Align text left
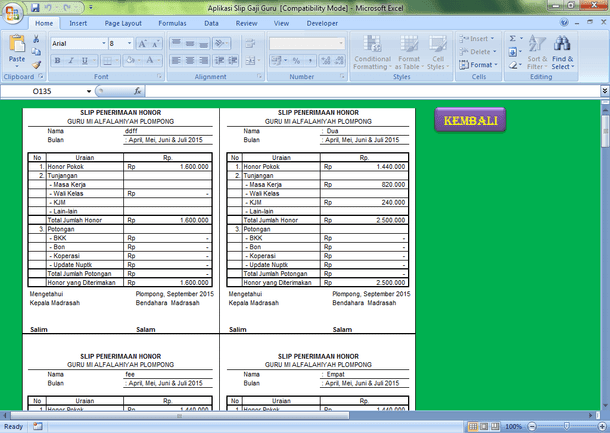610x433 pixels. (x=176, y=60)
